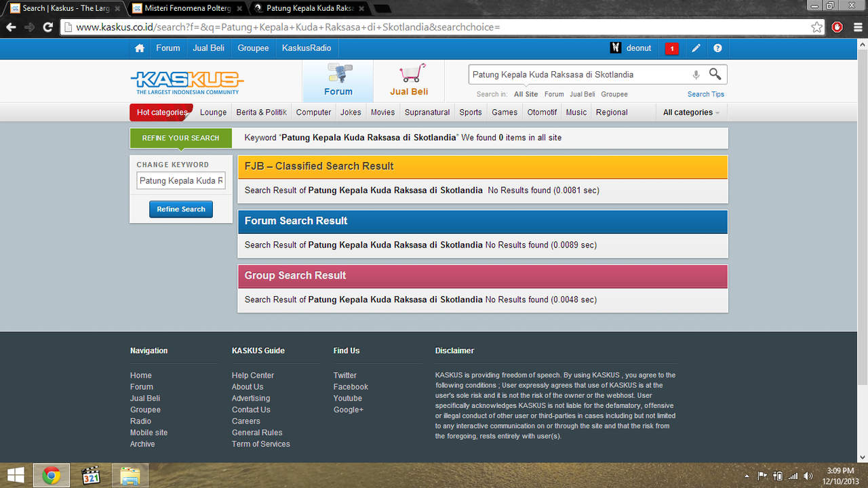Switch to Misteri Fenomena Polterg browser tab
Screen dimensions: 868x488
(188, 8)
